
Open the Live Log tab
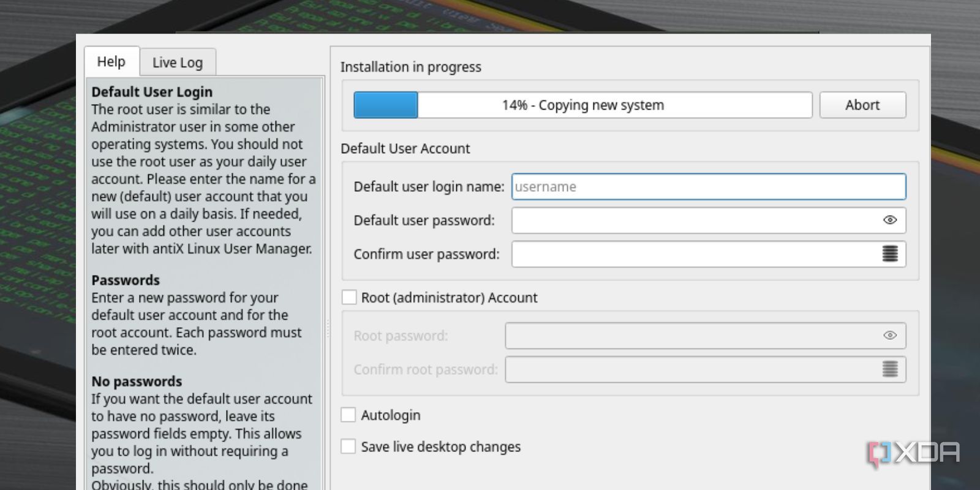click(x=178, y=62)
